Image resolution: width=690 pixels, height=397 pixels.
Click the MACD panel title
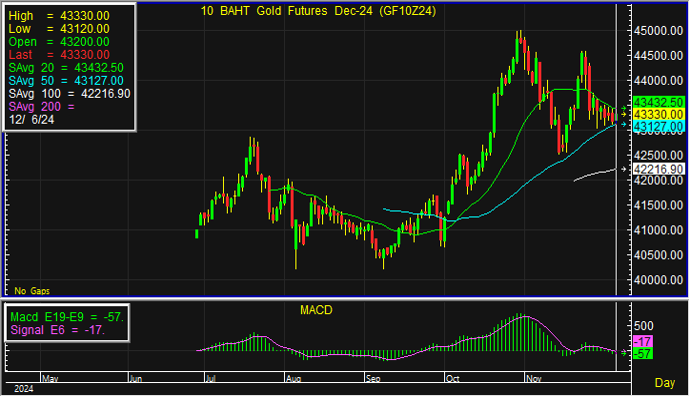pos(316,310)
